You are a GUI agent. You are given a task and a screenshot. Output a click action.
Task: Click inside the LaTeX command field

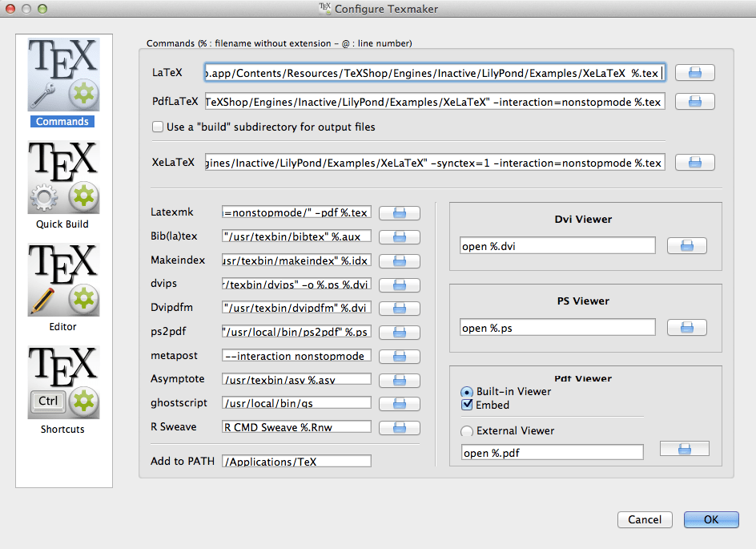tap(435, 73)
